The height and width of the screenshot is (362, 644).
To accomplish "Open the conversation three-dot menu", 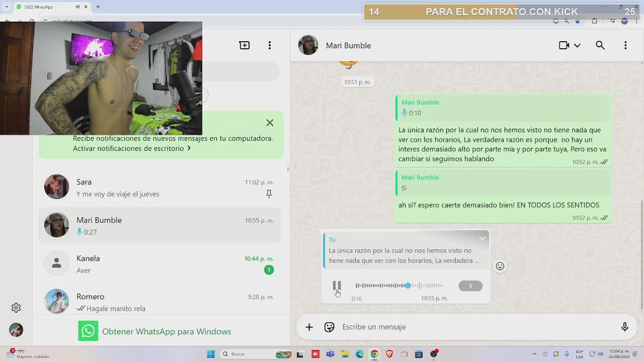I will point(625,45).
